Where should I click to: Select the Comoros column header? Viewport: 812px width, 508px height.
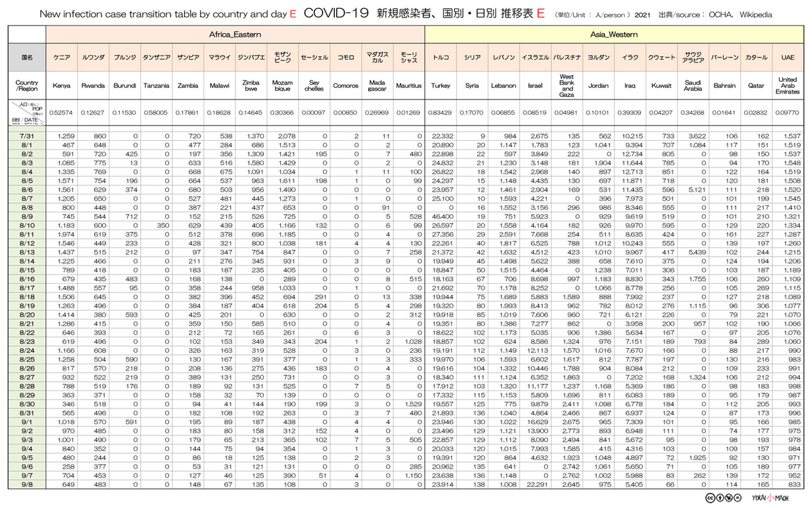(x=346, y=86)
